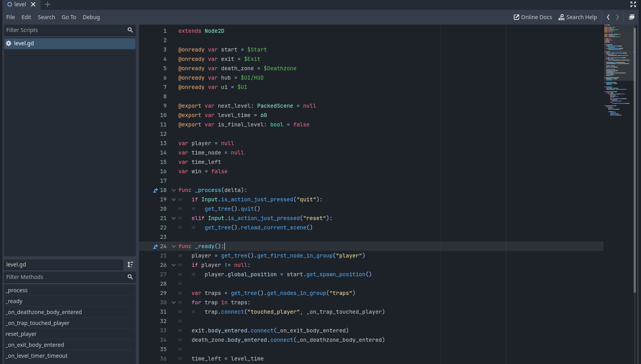Open the Edit menu
641x364 pixels.
click(26, 17)
